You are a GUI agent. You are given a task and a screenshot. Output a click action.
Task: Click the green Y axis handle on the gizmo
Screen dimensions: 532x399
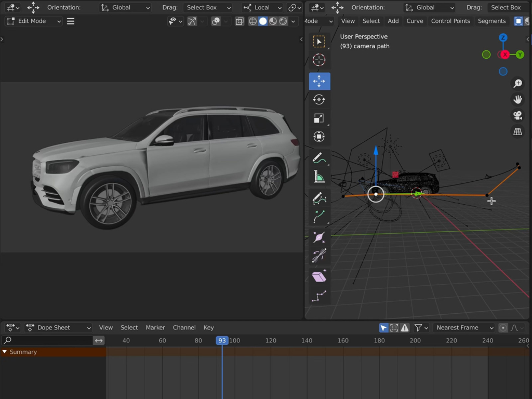(x=520, y=54)
